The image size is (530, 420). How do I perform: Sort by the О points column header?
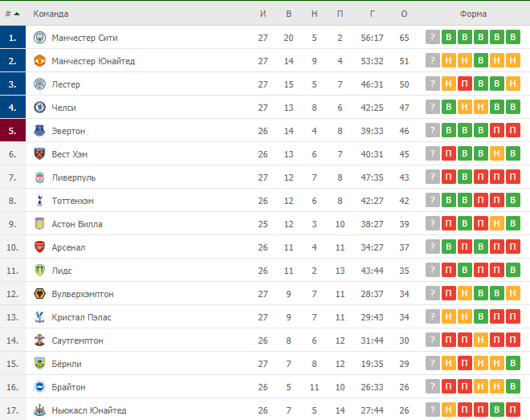click(x=404, y=14)
